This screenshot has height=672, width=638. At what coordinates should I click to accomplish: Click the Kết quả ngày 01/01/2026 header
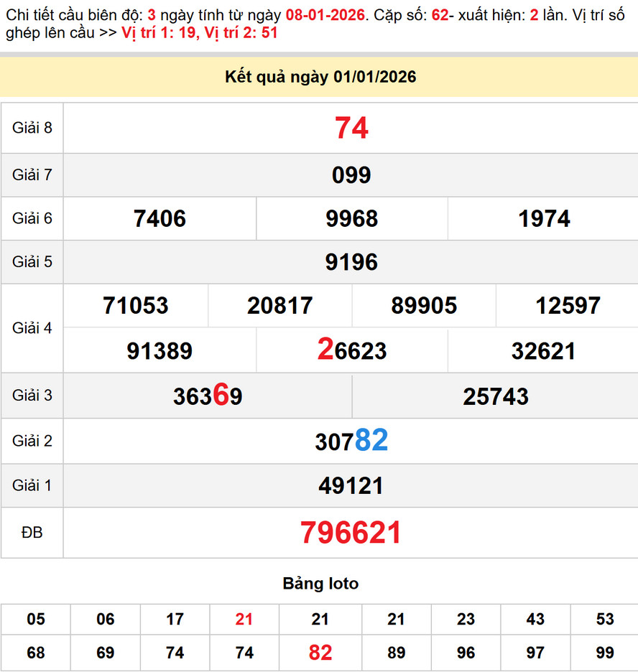(x=320, y=77)
